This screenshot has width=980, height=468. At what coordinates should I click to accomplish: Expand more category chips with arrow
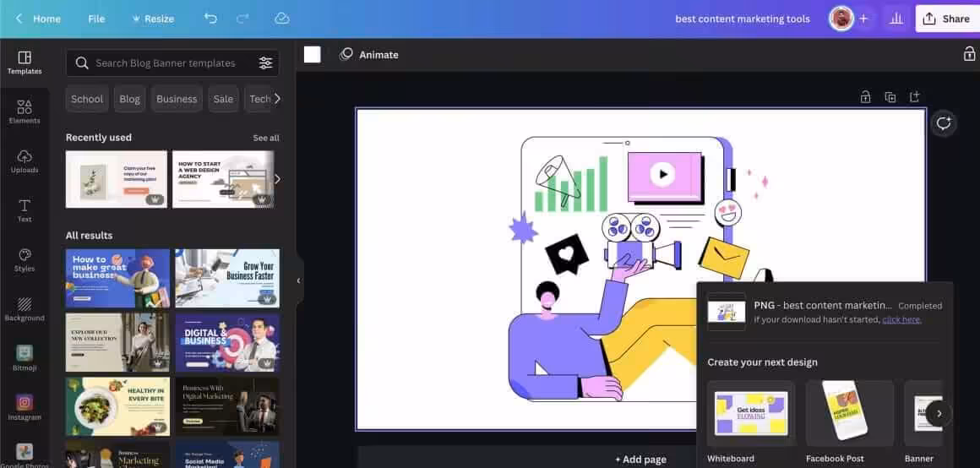tap(276, 99)
